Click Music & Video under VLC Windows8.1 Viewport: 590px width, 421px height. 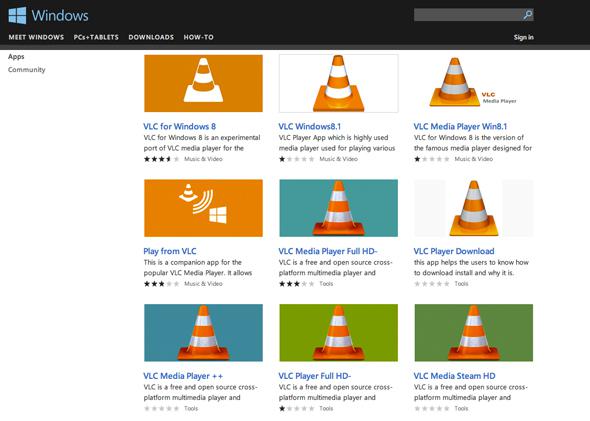pos(338,159)
